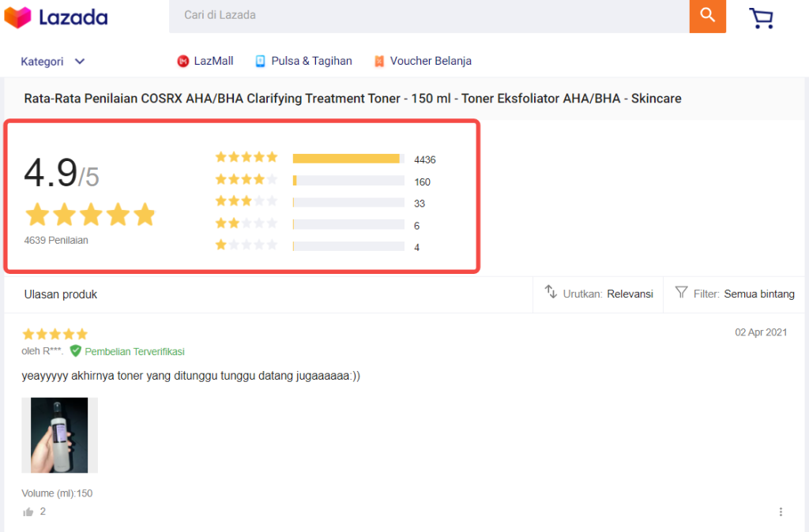Image resolution: width=809 pixels, height=532 pixels.
Task: Click the Kategori menu label
Action: [x=42, y=62]
